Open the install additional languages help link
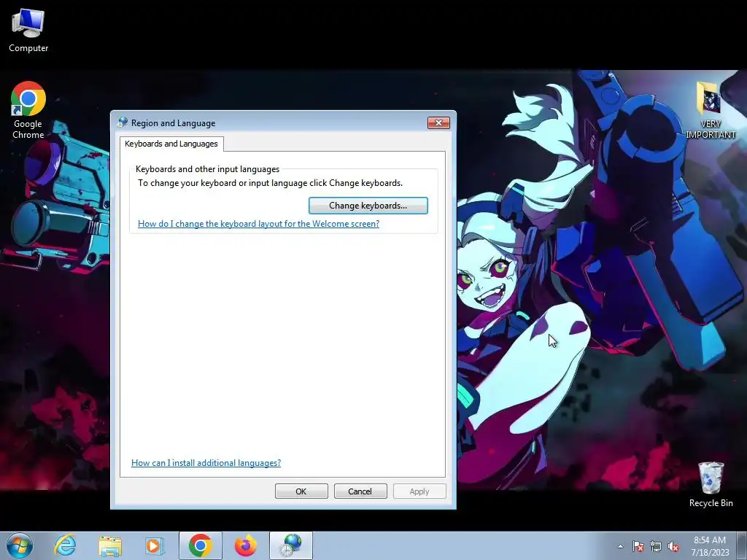 point(206,463)
